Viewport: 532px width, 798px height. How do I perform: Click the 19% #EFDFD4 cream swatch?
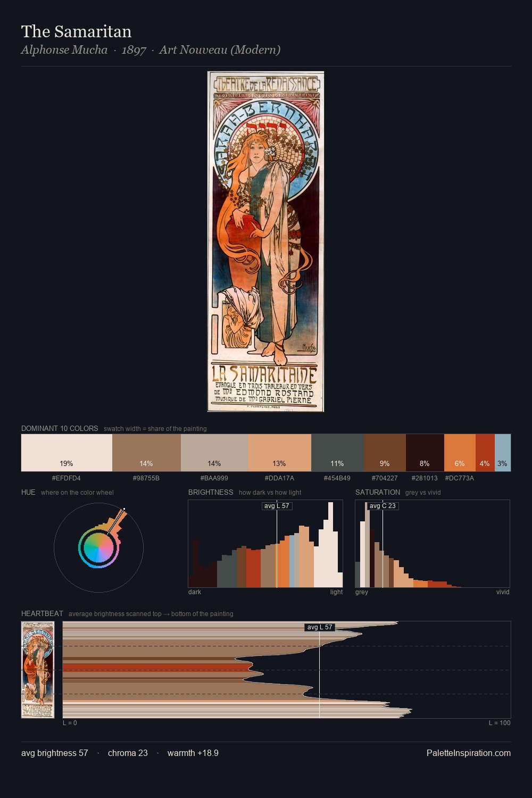(66, 453)
